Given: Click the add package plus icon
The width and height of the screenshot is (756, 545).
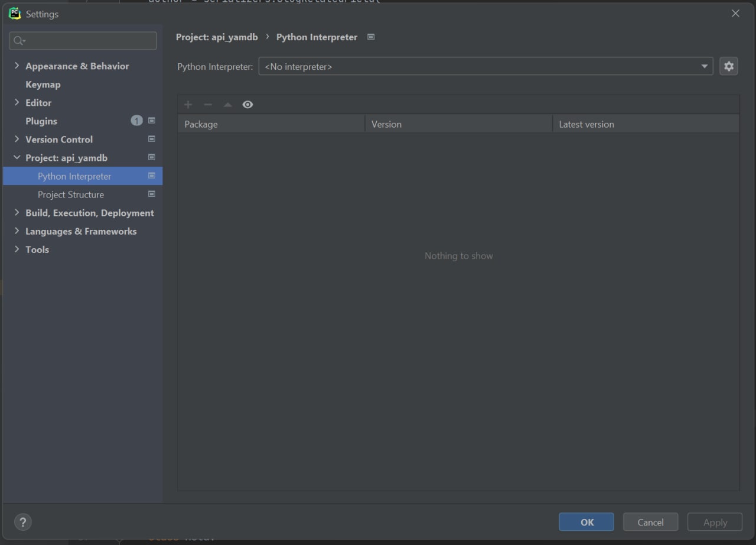Looking at the screenshot, I should point(188,105).
